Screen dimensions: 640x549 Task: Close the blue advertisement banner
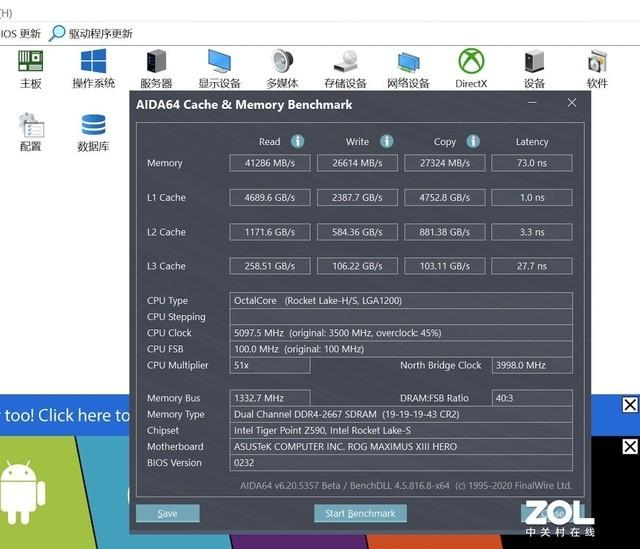(630, 405)
